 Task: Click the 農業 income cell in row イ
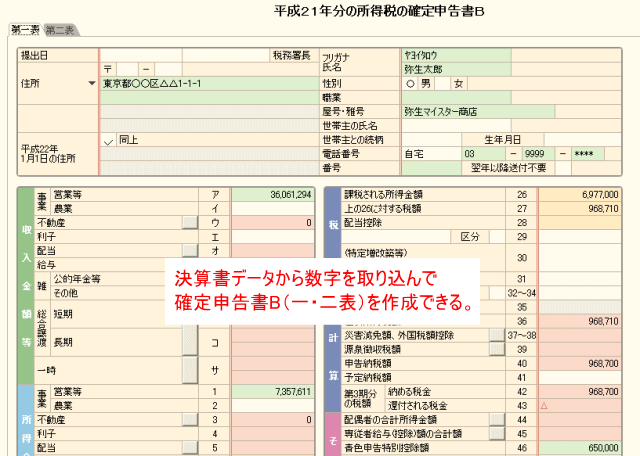(273, 209)
